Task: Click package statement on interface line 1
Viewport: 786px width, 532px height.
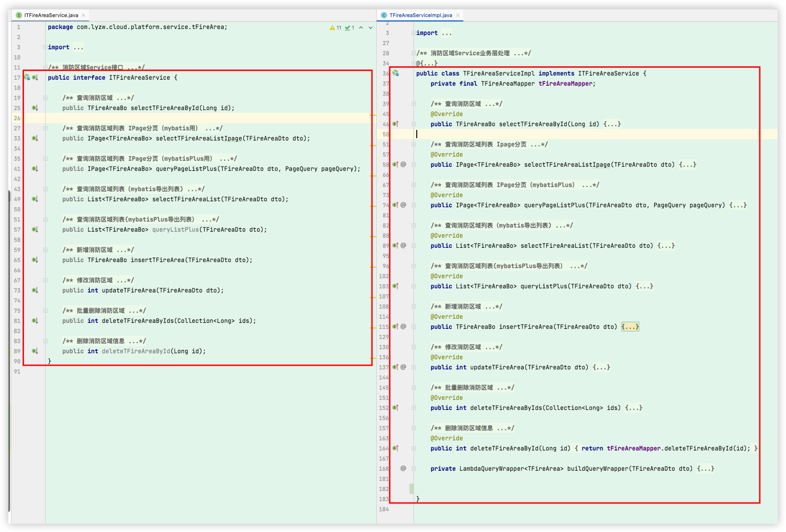Action: (x=137, y=27)
